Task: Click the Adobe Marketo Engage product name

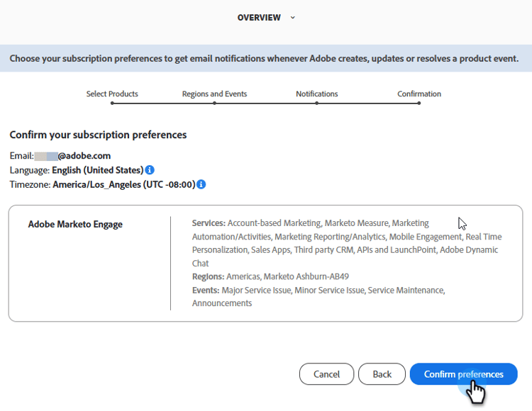Action: [x=75, y=225]
